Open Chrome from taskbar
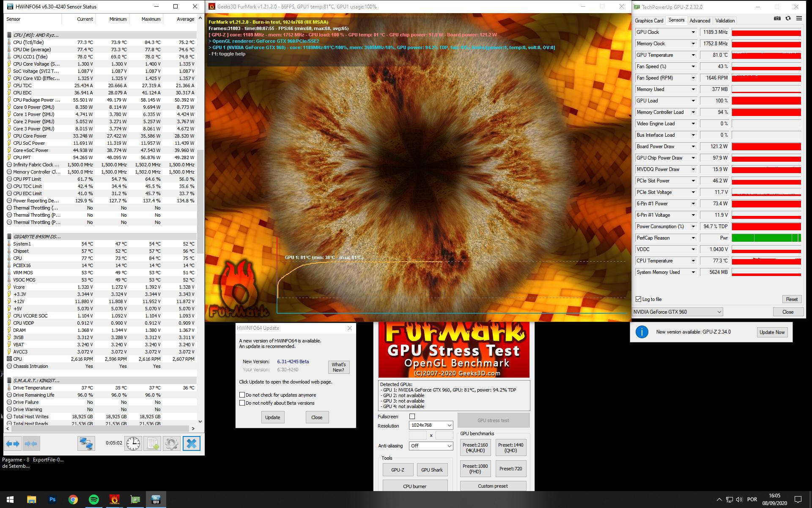Viewport: 812px width, 508px height. (x=73, y=500)
